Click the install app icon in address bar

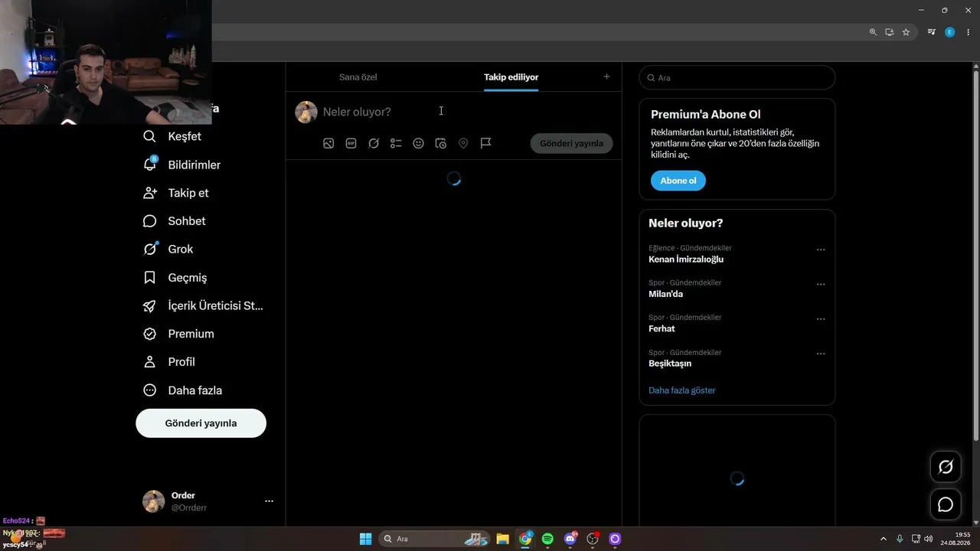pos(890,32)
